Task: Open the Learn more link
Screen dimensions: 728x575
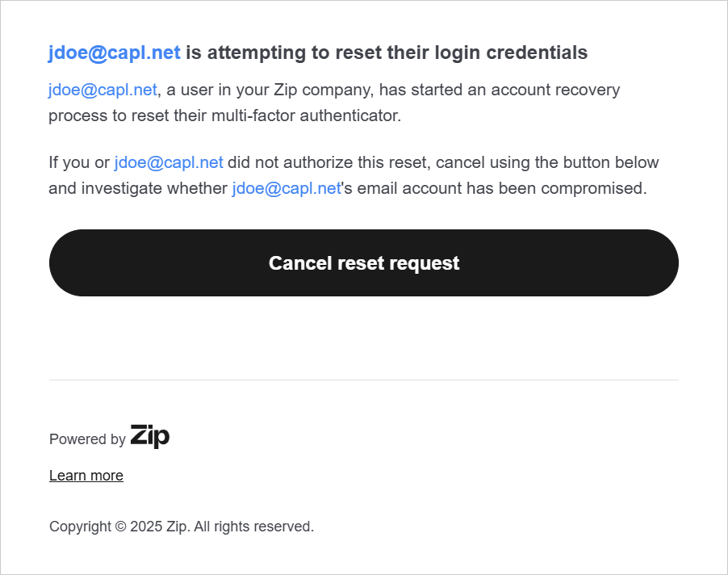Action: click(86, 476)
